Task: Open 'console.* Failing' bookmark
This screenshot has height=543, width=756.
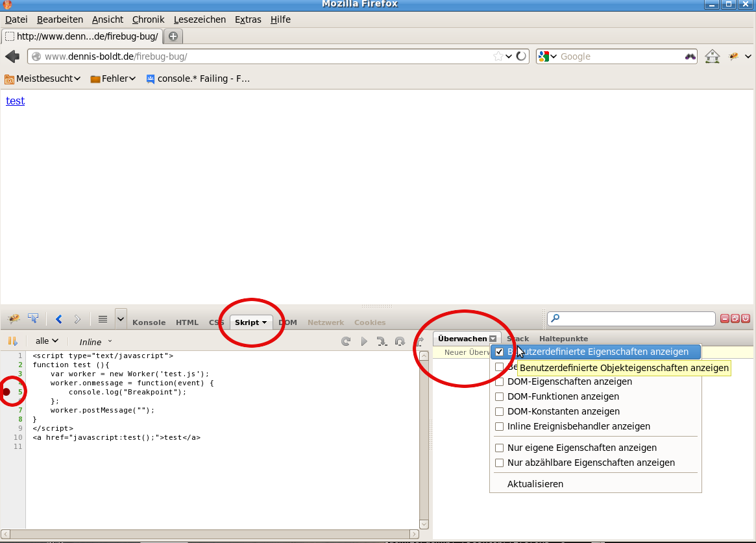Action: point(198,78)
